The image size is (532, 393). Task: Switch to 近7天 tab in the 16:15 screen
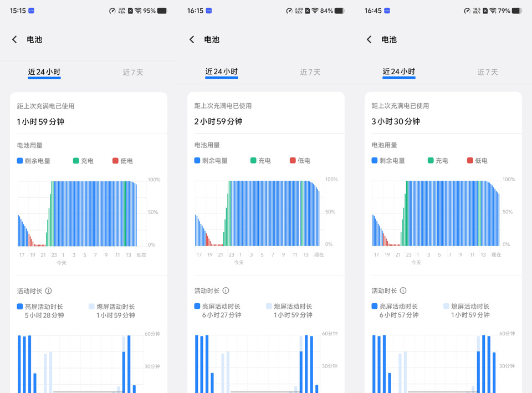click(x=310, y=72)
